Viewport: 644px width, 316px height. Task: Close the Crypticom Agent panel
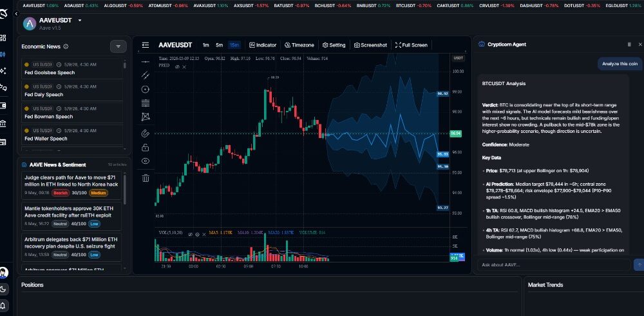point(640,44)
